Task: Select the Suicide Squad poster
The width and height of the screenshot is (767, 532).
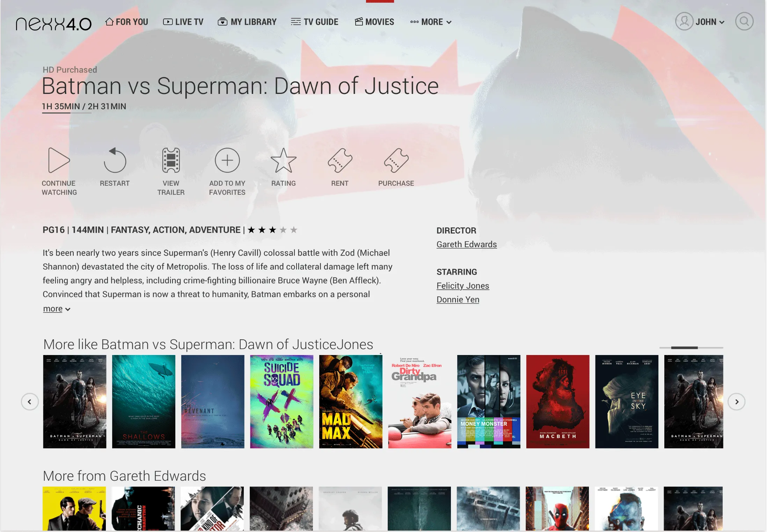Action: (x=282, y=401)
